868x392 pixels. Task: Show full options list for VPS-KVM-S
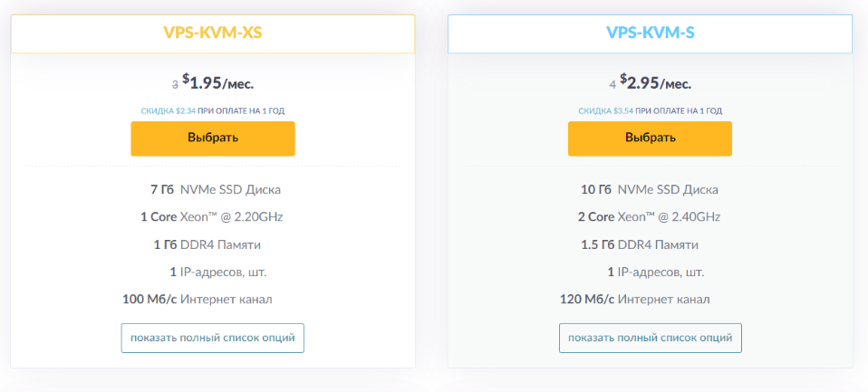(x=650, y=338)
